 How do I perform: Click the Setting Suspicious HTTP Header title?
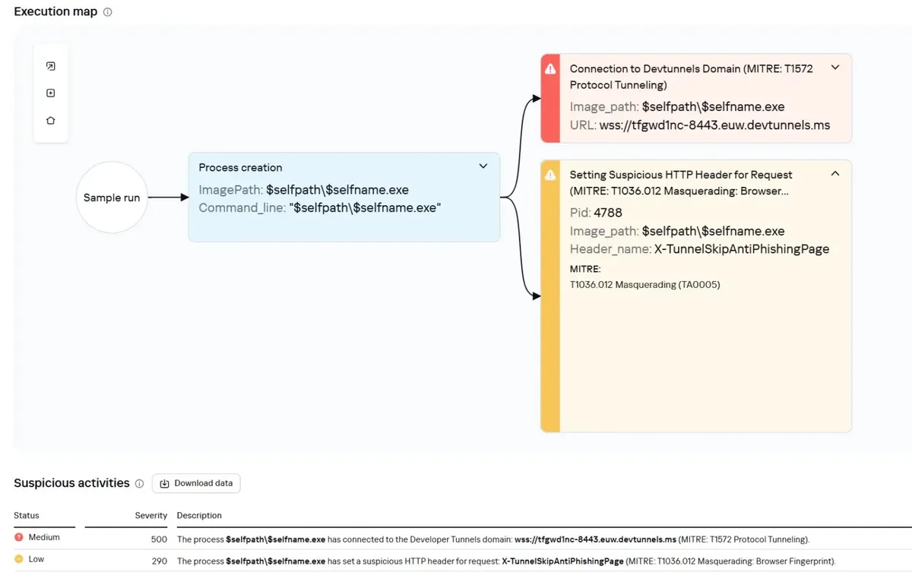pos(681,182)
